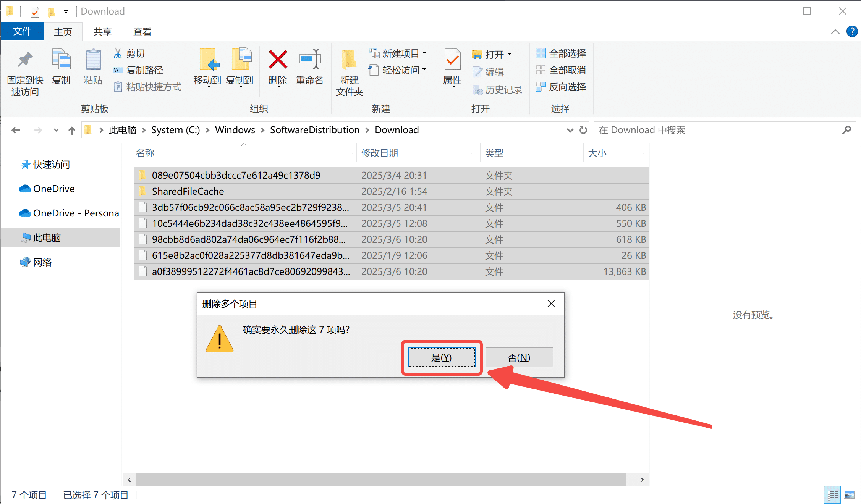
Task: Choose Copy path (复制路径)
Action: click(x=138, y=70)
